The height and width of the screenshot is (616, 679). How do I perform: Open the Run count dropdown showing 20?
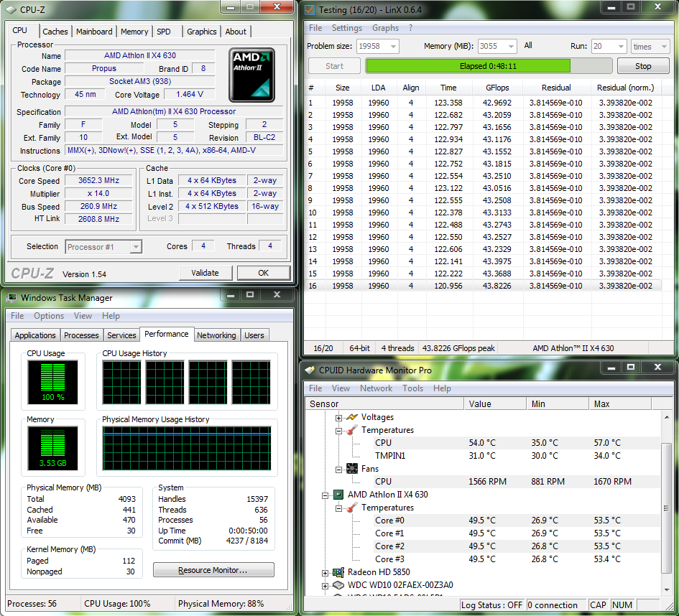pyautogui.click(x=620, y=47)
